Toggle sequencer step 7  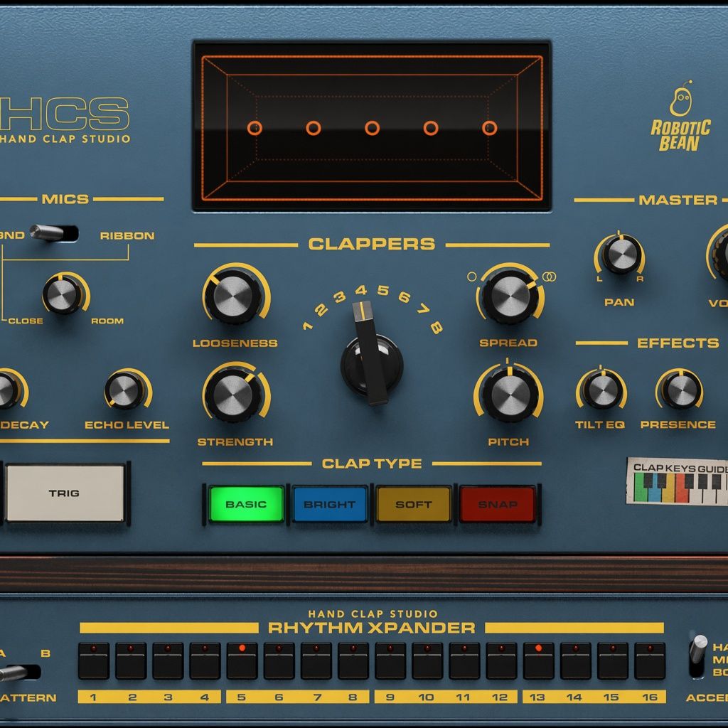[x=316, y=661]
